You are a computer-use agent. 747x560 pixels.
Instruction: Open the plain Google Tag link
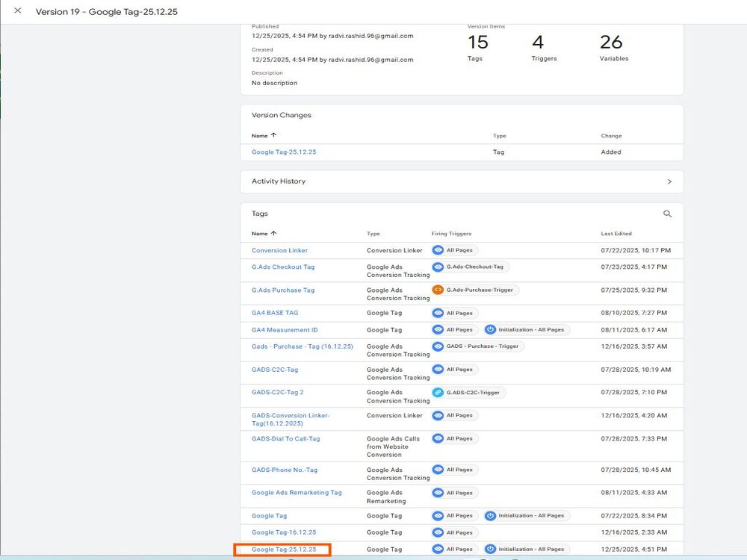pyautogui.click(x=269, y=516)
